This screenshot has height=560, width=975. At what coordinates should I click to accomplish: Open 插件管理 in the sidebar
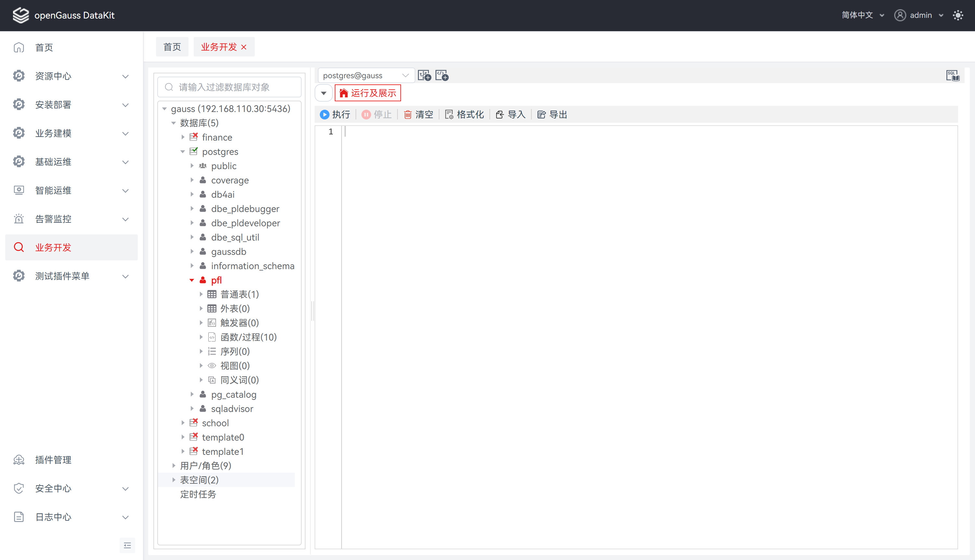tap(53, 460)
